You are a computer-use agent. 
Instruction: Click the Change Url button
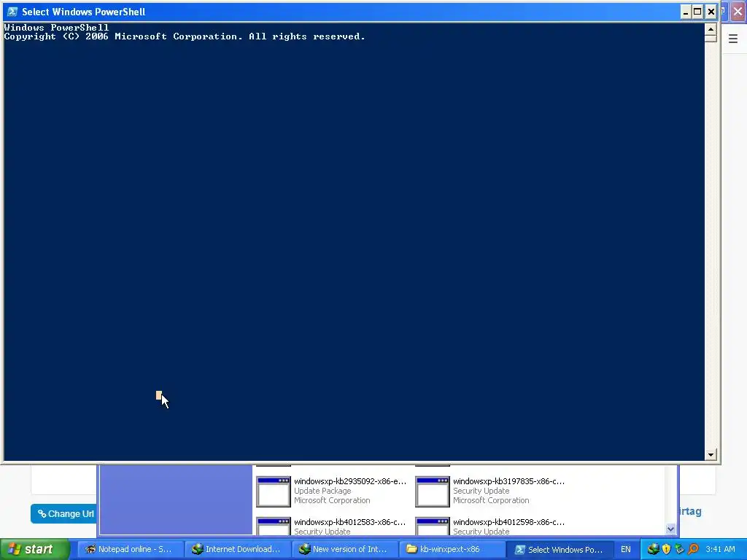click(64, 514)
